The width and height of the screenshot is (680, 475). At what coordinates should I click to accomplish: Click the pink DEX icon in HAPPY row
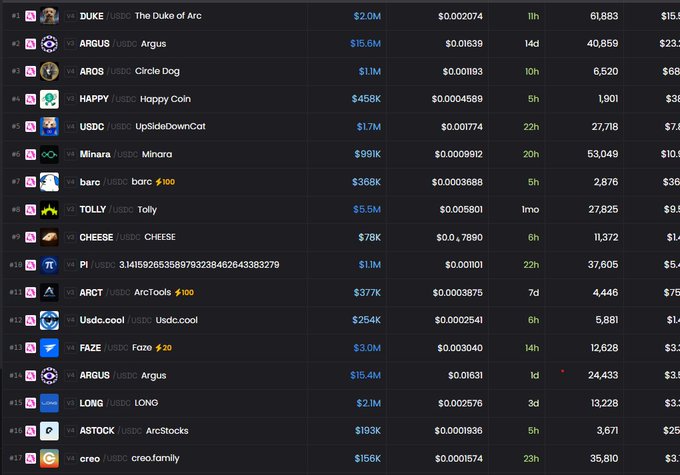pyautogui.click(x=30, y=99)
